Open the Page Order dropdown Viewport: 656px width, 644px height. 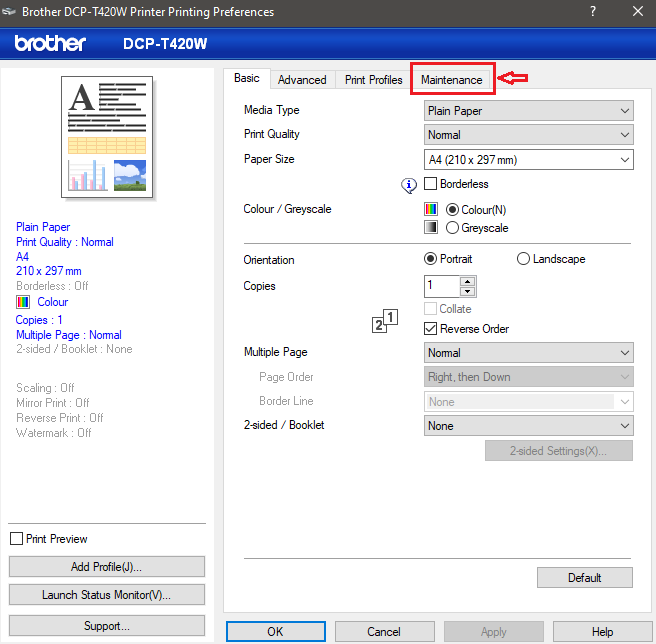528,377
